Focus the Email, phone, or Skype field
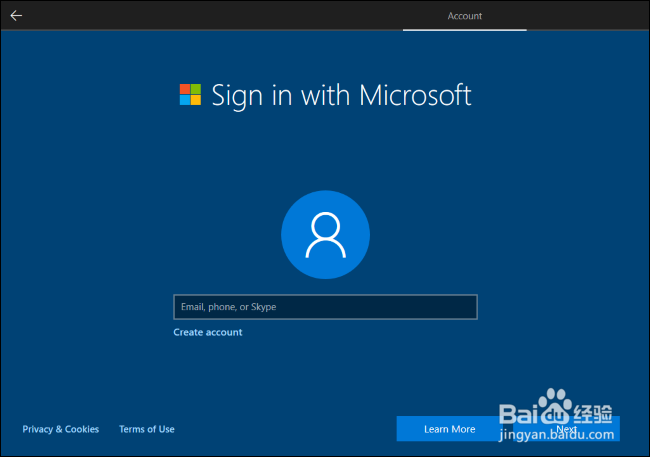This screenshot has height=457, width=650. click(x=325, y=307)
